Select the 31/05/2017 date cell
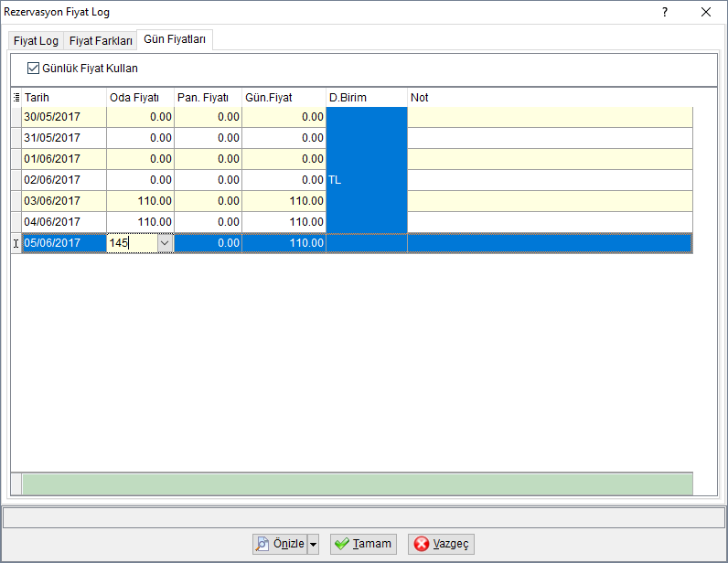Image resolution: width=728 pixels, height=563 pixels. tap(64, 138)
